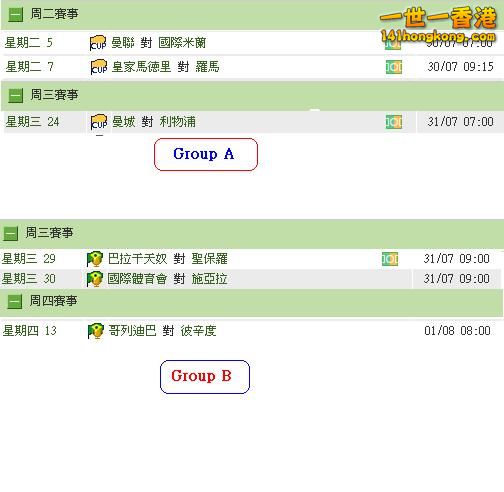Click match number 星期三 24
The image size is (504, 492).
[x=32, y=122]
